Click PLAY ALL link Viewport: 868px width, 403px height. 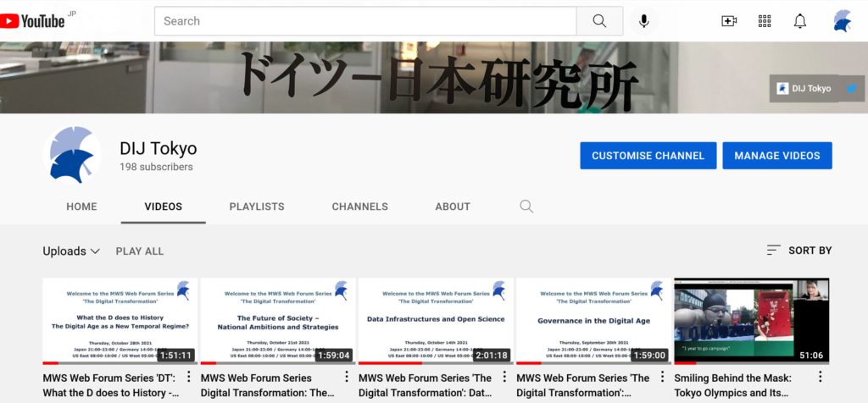(140, 251)
